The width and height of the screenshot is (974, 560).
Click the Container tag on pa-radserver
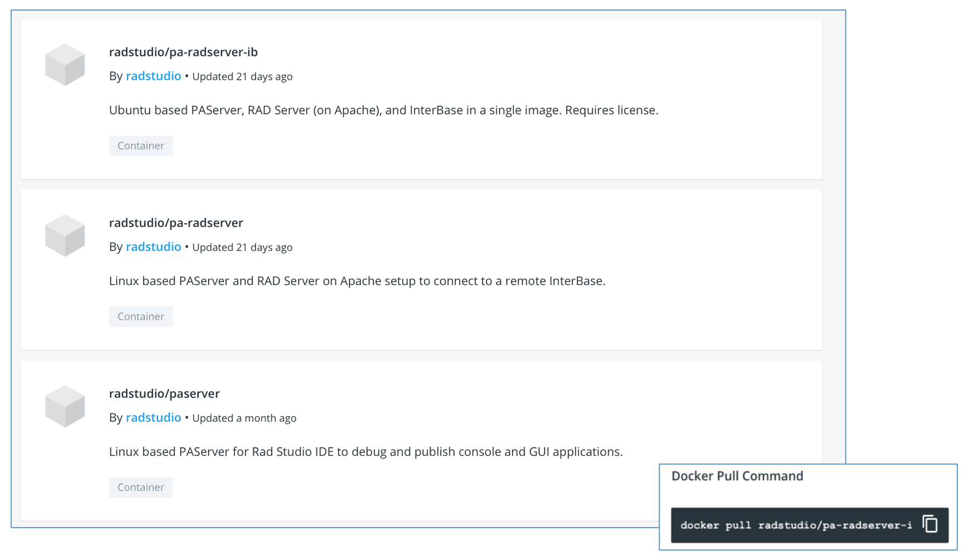[141, 316]
